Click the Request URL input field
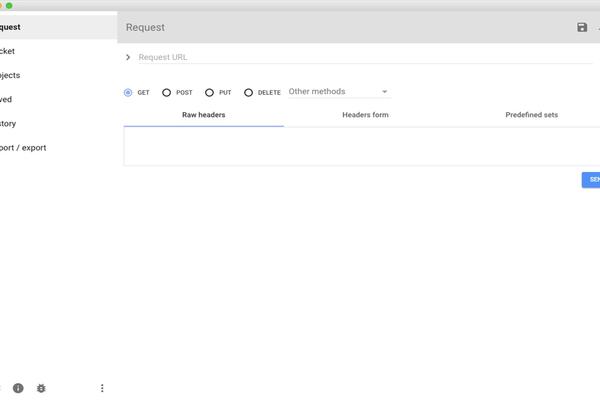 tap(365, 57)
